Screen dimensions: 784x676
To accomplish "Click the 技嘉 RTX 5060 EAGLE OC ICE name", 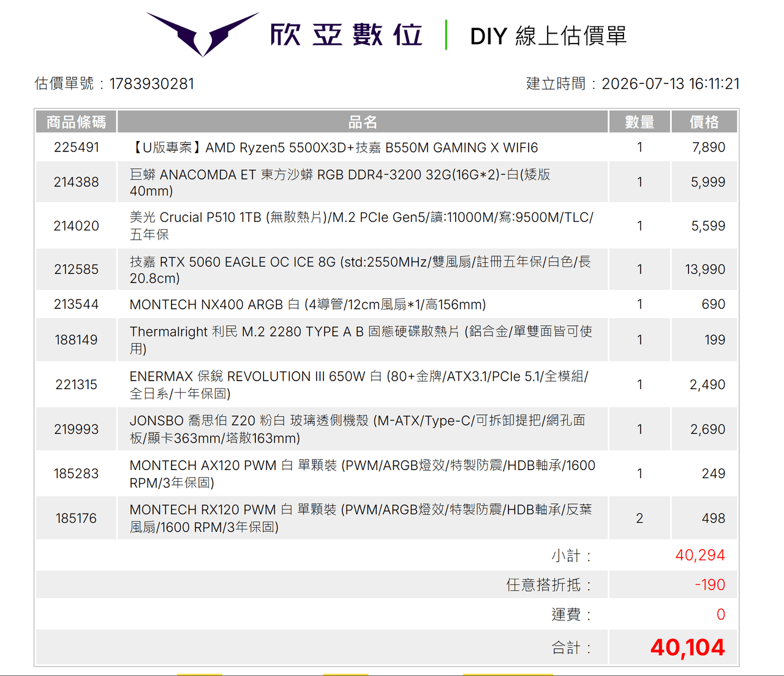I will point(360,270).
